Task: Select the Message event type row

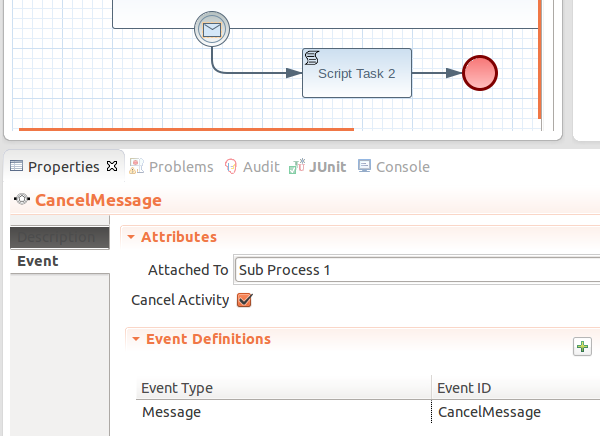Action: (x=171, y=412)
